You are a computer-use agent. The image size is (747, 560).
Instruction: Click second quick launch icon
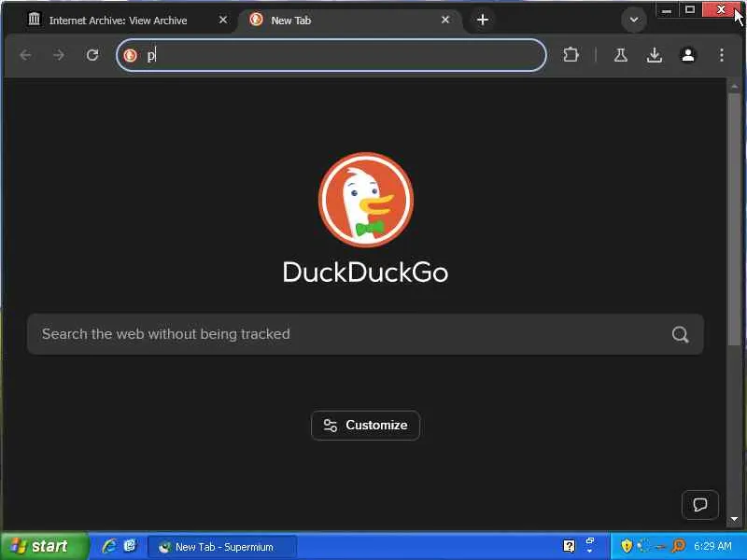coord(130,546)
